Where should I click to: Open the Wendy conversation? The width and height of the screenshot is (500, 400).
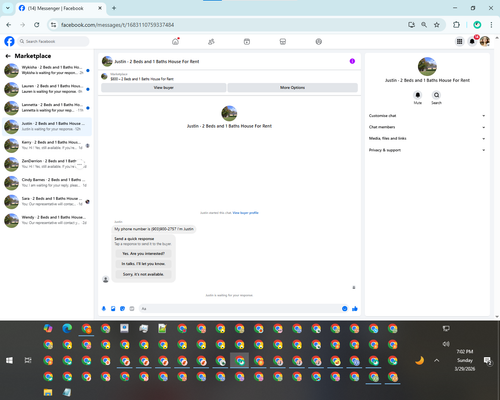[x=47, y=220]
